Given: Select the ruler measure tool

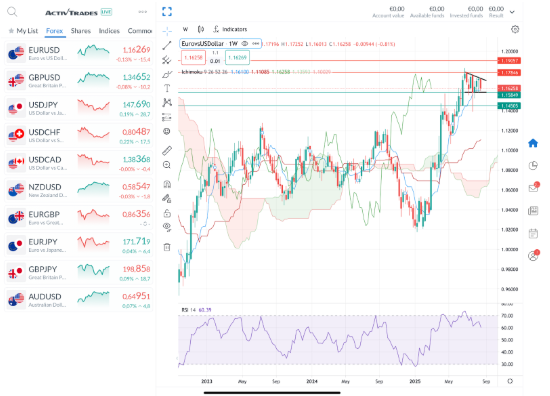Looking at the screenshot, I should (167, 150).
